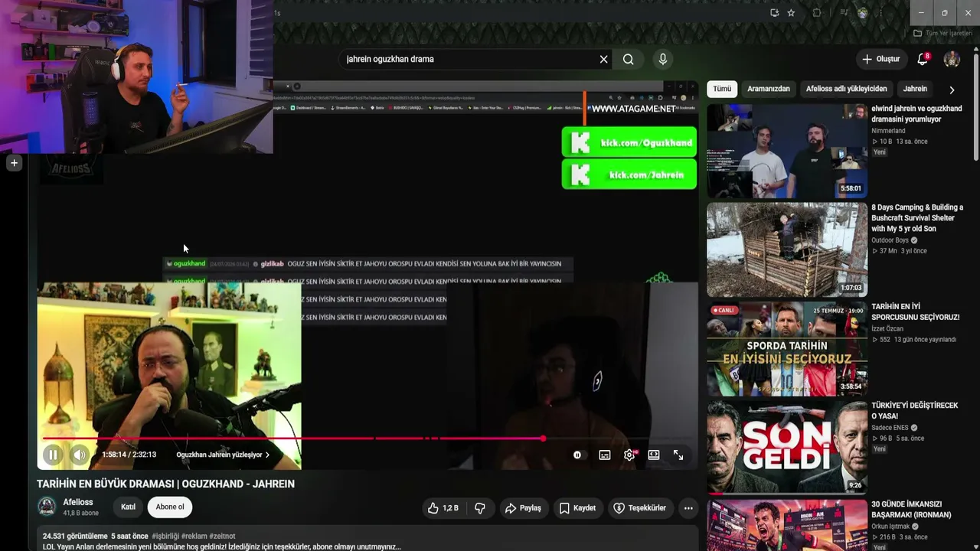Open the IRONMAN video thumbnail

[787, 525]
